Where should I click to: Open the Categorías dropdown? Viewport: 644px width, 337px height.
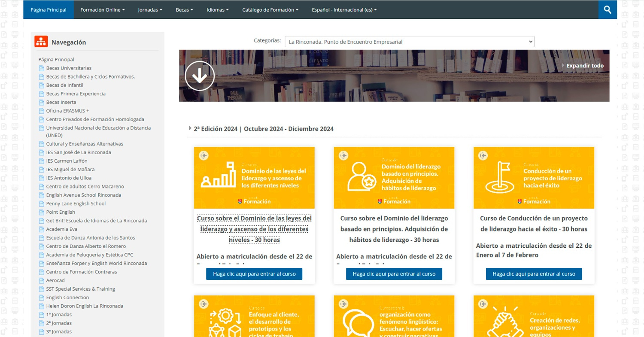tap(410, 42)
